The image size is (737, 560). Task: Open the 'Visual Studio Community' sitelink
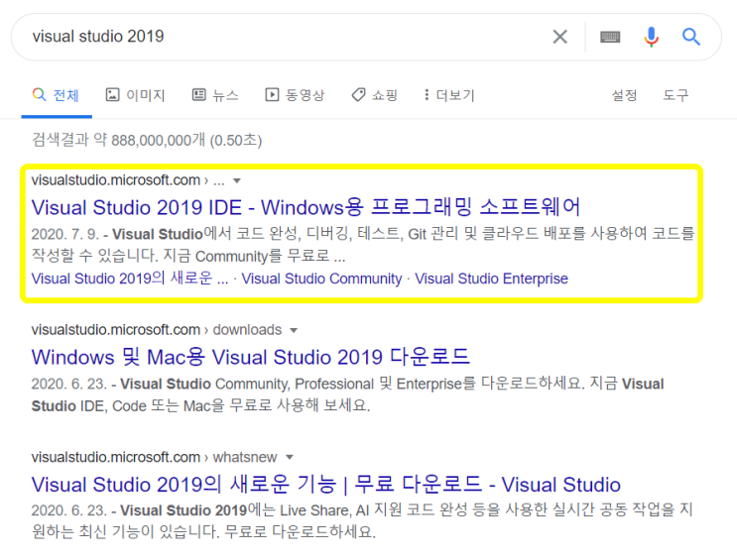pyautogui.click(x=321, y=279)
